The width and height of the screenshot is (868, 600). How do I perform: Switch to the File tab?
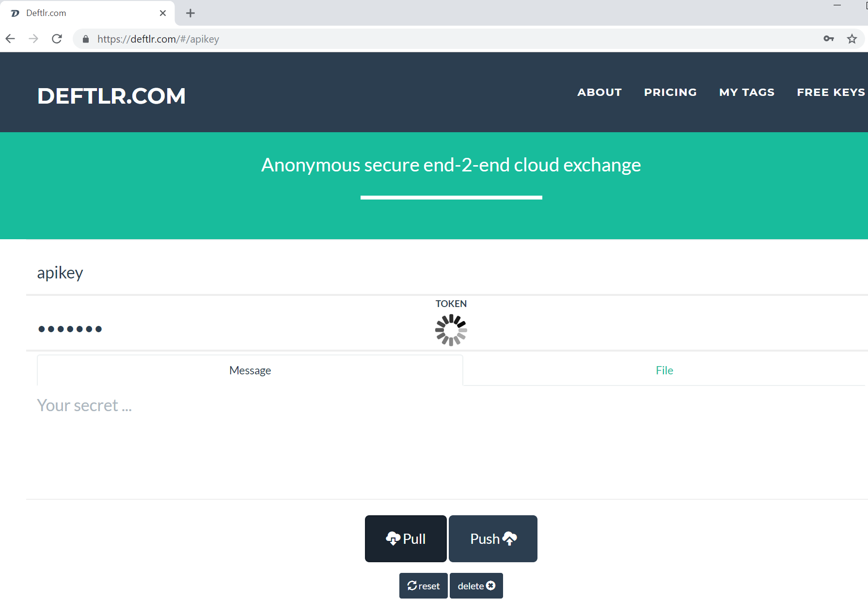664,370
